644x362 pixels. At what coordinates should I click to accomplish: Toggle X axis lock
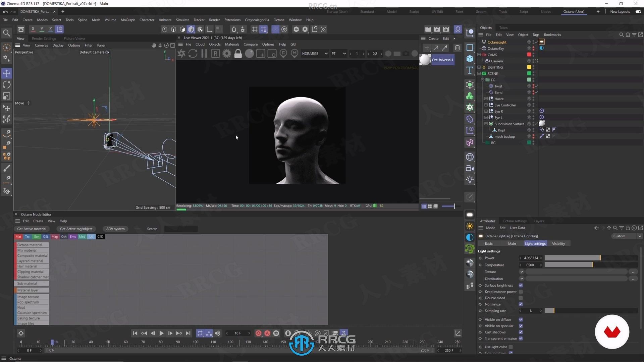tap(33, 29)
